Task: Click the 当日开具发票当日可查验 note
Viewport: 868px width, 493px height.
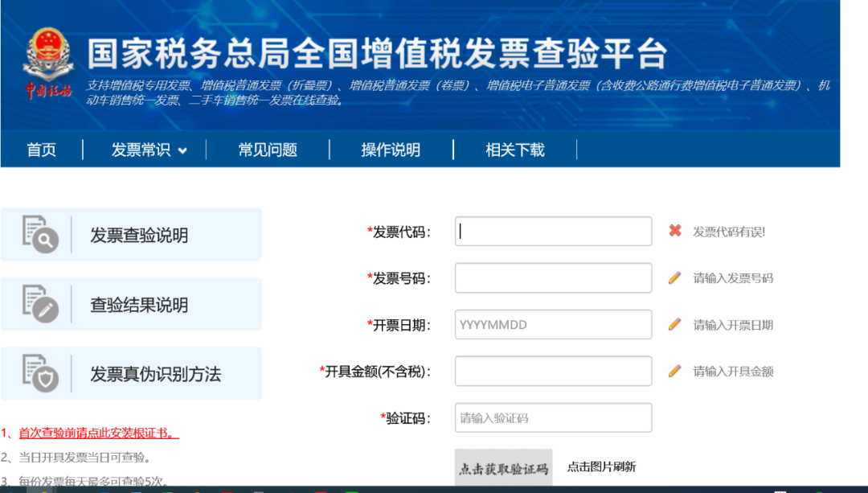Action: click(84, 458)
